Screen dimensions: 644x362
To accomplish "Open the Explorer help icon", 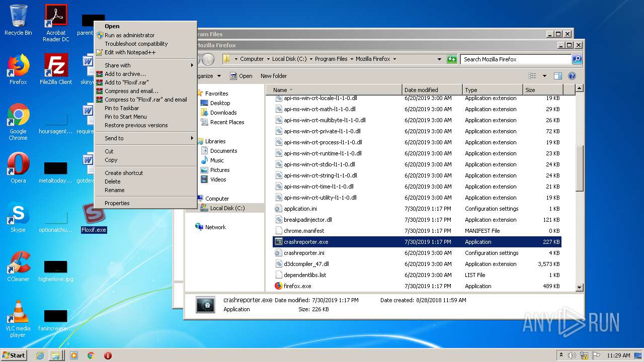I will coord(572,76).
